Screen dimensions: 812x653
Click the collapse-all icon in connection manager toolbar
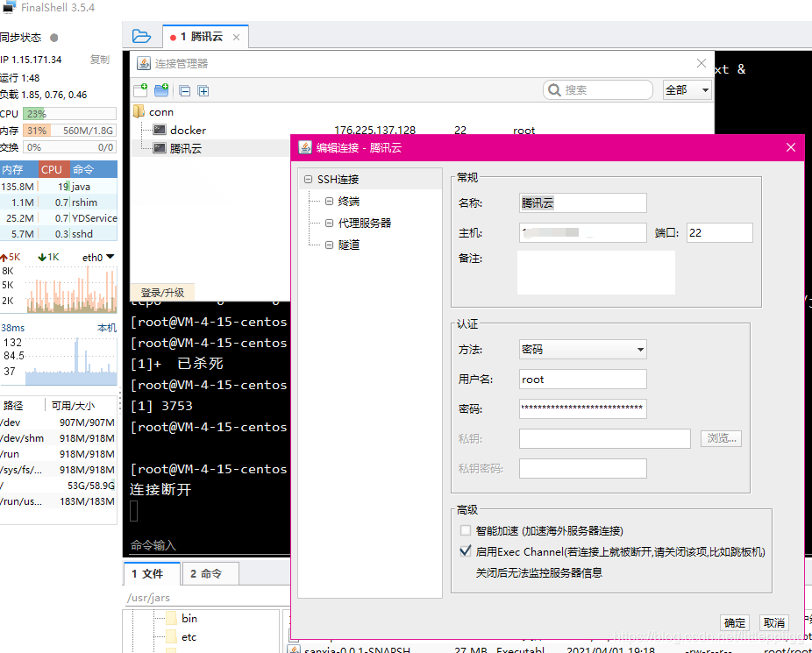(x=185, y=90)
